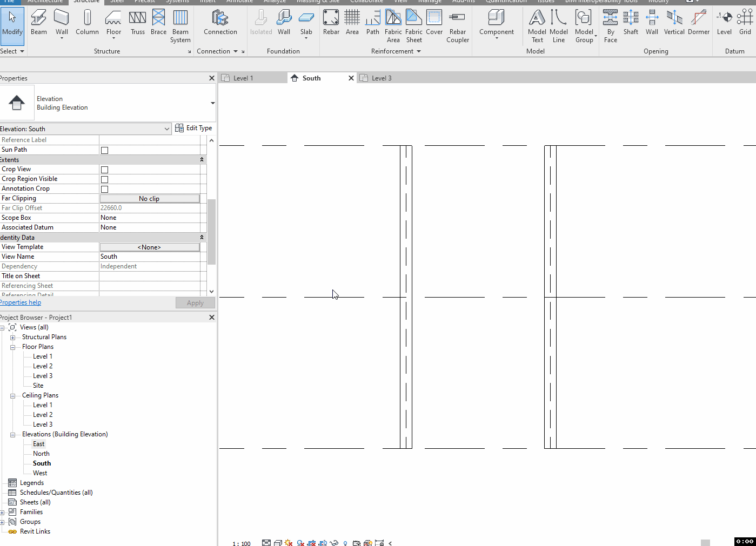Viewport: 756px width, 546px height.
Task: Enable Annotation Crop
Action: click(104, 188)
